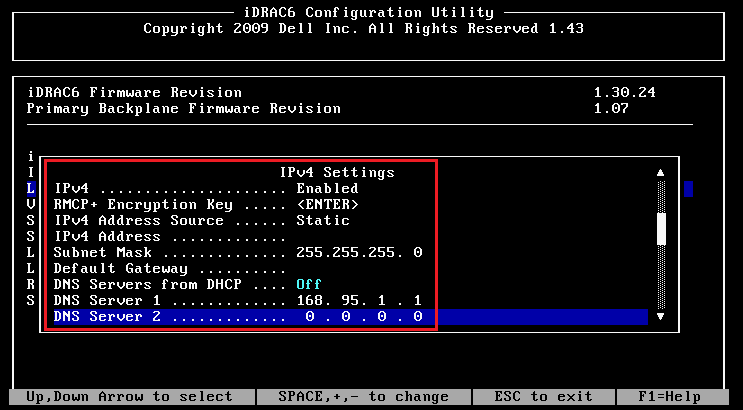
Task: Click the scrollbar up arrow
Action: [661, 173]
